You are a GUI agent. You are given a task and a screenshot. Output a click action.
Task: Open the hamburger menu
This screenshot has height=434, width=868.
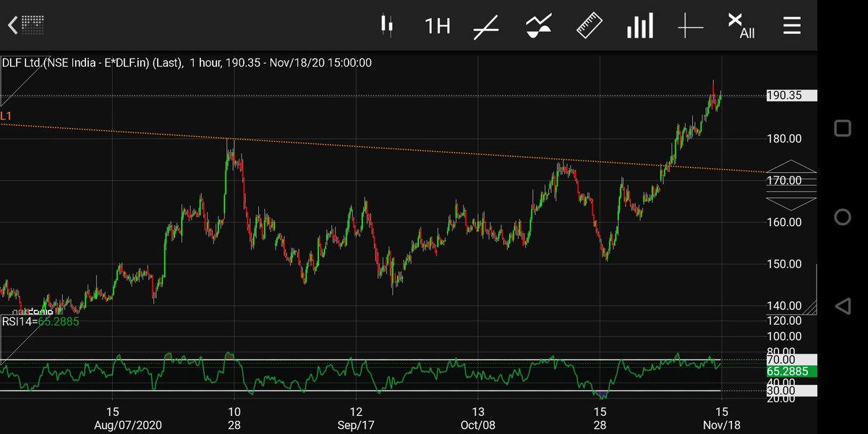pos(791,25)
